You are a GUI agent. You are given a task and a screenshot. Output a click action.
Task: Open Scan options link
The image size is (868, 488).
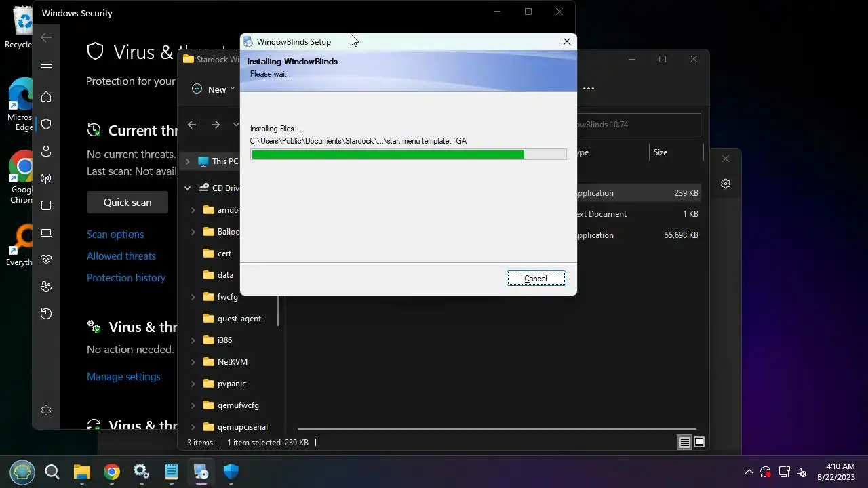coord(115,235)
